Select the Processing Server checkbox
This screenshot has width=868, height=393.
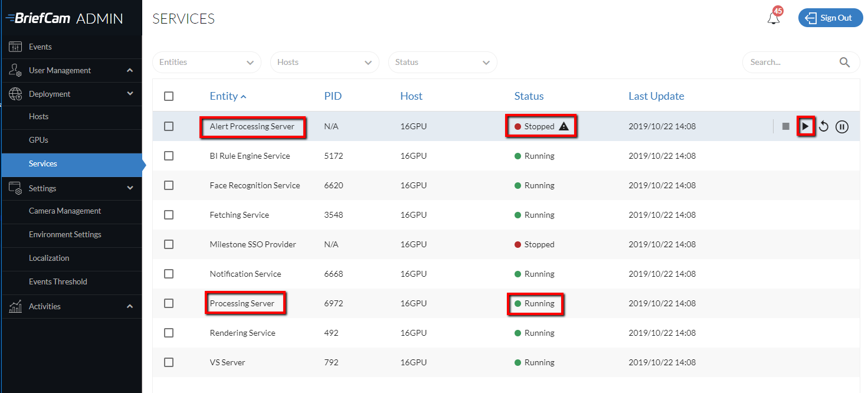169,303
